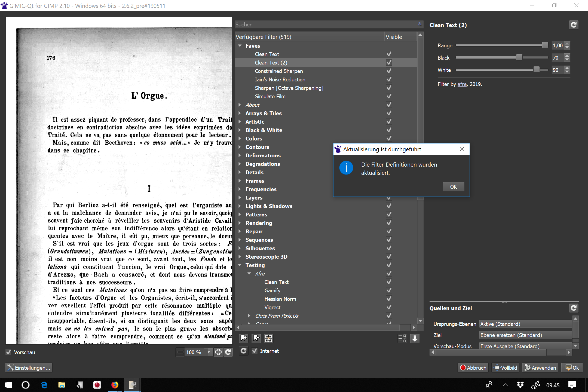This screenshot has height=392, width=588.
Task: Select the Simulate Film filter
Action: (x=270, y=96)
